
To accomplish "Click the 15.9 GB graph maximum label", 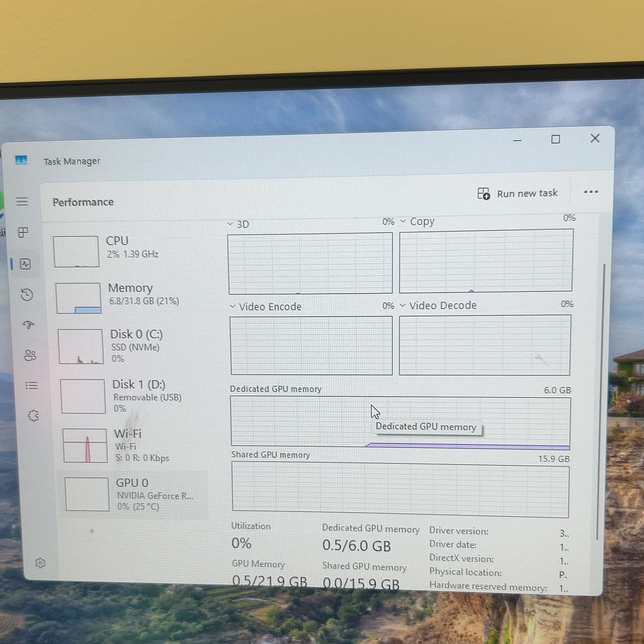I will (554, 459).
